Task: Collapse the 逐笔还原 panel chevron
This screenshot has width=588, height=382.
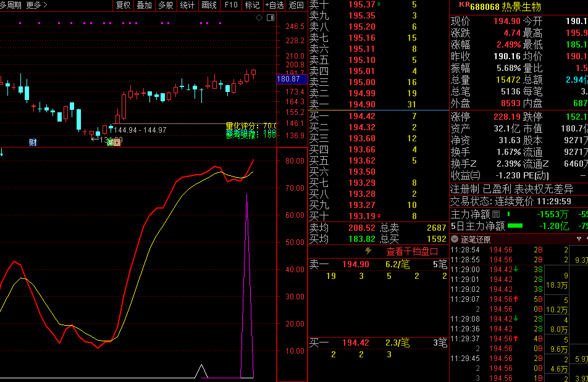Action: point(455,239)
